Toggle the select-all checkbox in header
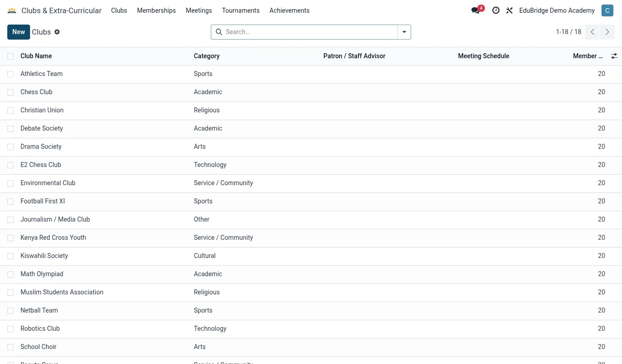 coord(10,56)
